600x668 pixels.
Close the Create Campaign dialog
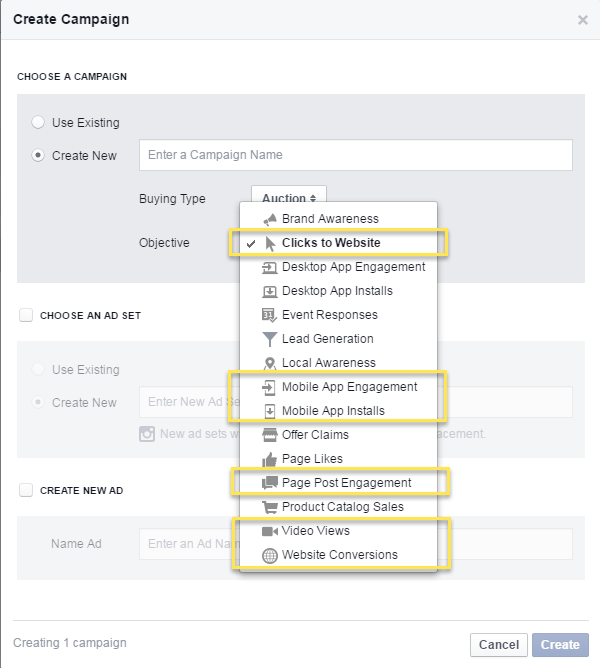click(x=583, y=20)
